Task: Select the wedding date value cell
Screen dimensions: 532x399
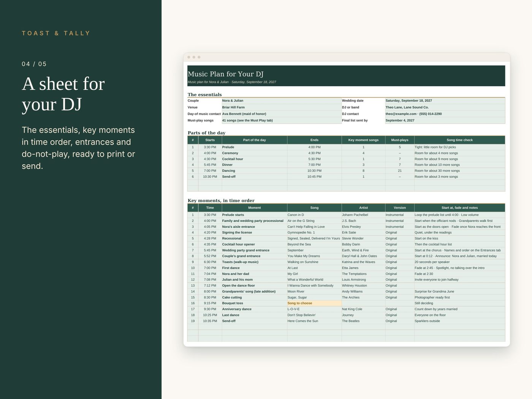Action: pos(445,101)
